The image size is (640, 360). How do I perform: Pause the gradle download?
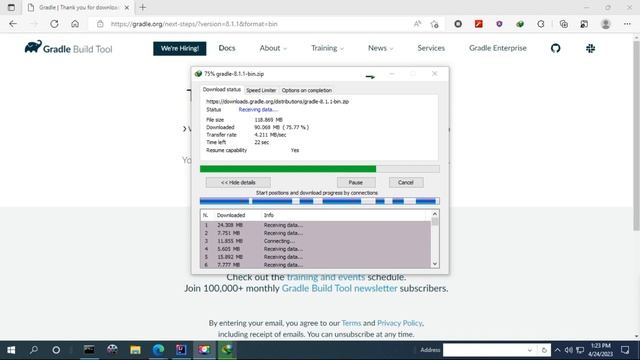[x=356, y=182]
